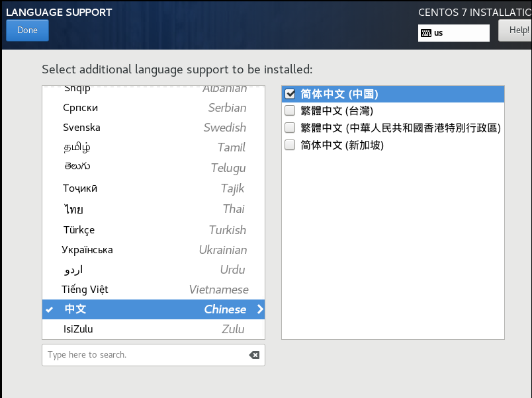Tick the 简体中文 (新加坡) checkbox
Screen dimensions: 532x398
pos(290,145)
